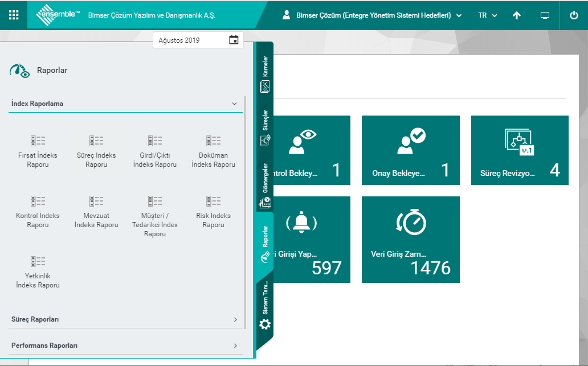
Task: Open Müşteri / Tedarikci İndex Raporu
Action: (154, 200)
